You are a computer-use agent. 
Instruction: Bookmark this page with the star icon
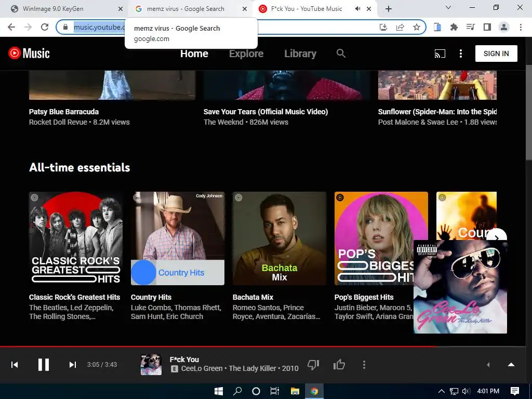coord(417,27)
